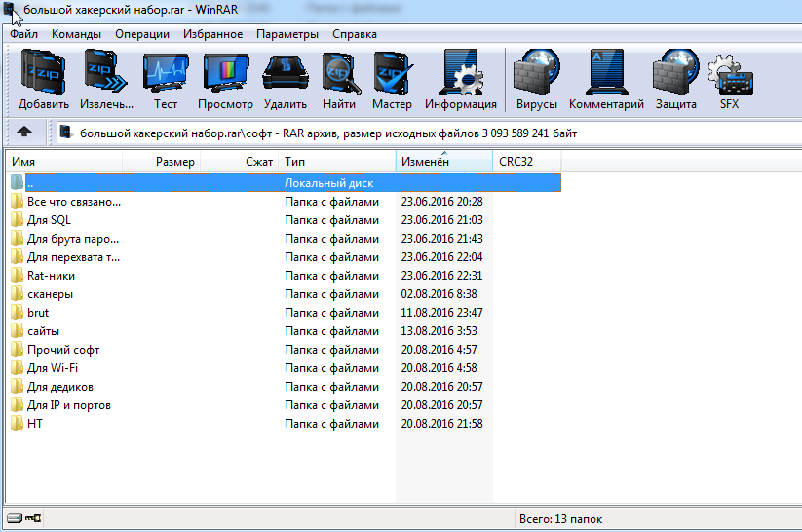This screenshot has width=802, height=532.
Task: Click date '02.08.2016 8:38'
Action: coord(439,294)
